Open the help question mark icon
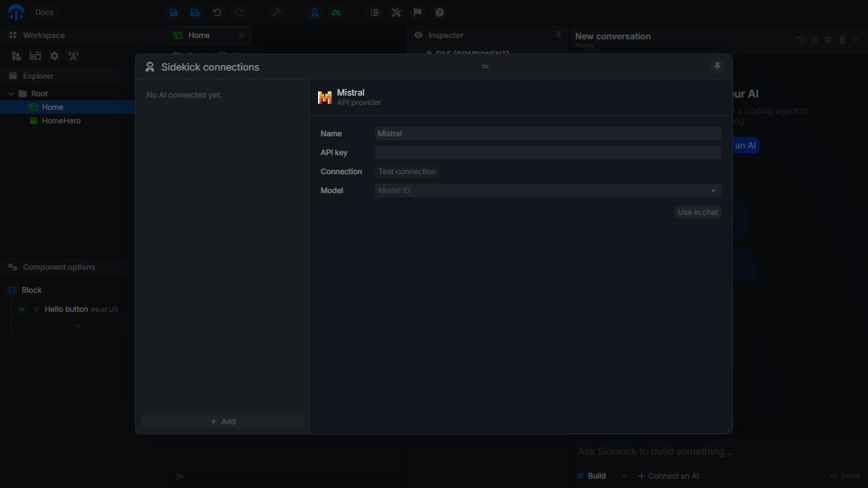This screenshot has width=868, height=488. click(439, 12)
